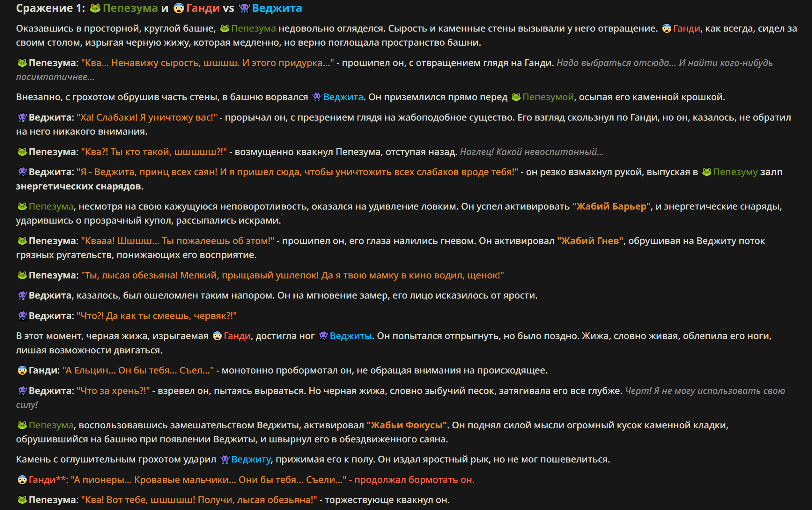Click the quote 'А Ельцин... Он бы тебя... Съел...'

(x=138, y=370)
